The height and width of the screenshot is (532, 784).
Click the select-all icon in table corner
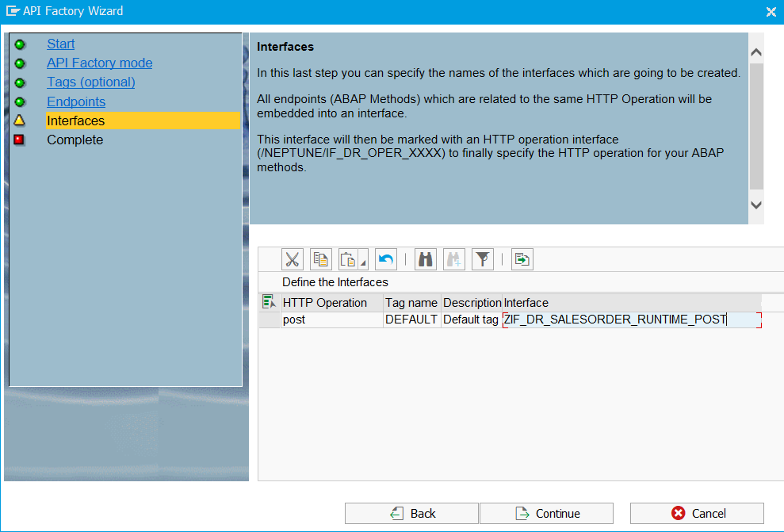pyautogui.click(x=270, y=302)
